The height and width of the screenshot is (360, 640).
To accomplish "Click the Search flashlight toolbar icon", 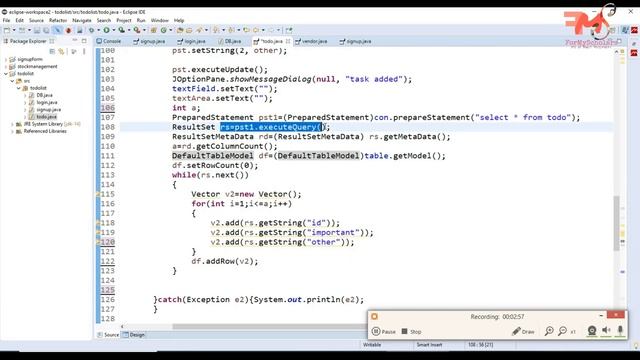I will (x=199, y=30).
